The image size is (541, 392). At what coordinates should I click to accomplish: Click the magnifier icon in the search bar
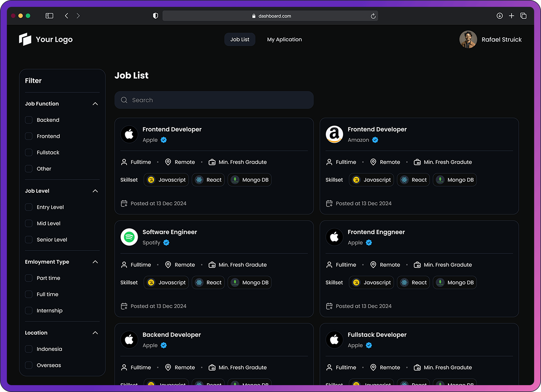[x=124, y=100]
